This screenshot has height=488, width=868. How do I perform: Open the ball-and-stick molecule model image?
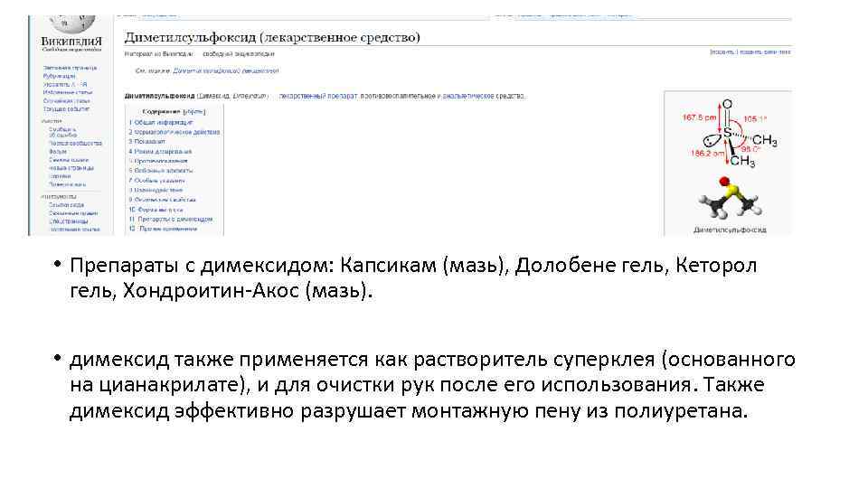729,198
